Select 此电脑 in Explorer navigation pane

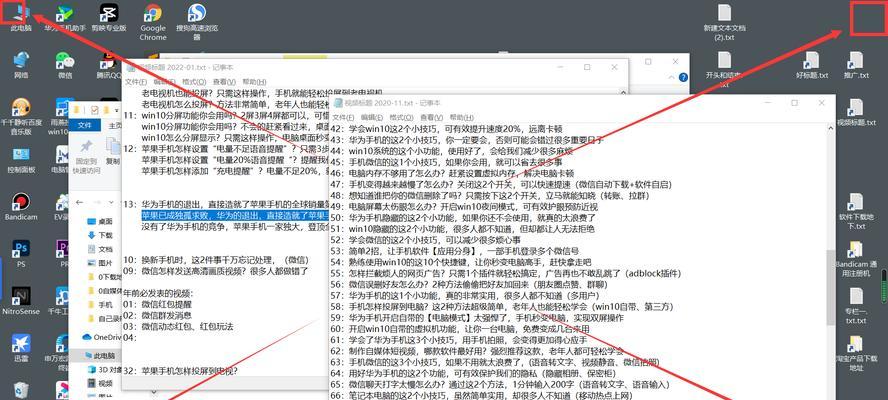(x=99, y=356)
